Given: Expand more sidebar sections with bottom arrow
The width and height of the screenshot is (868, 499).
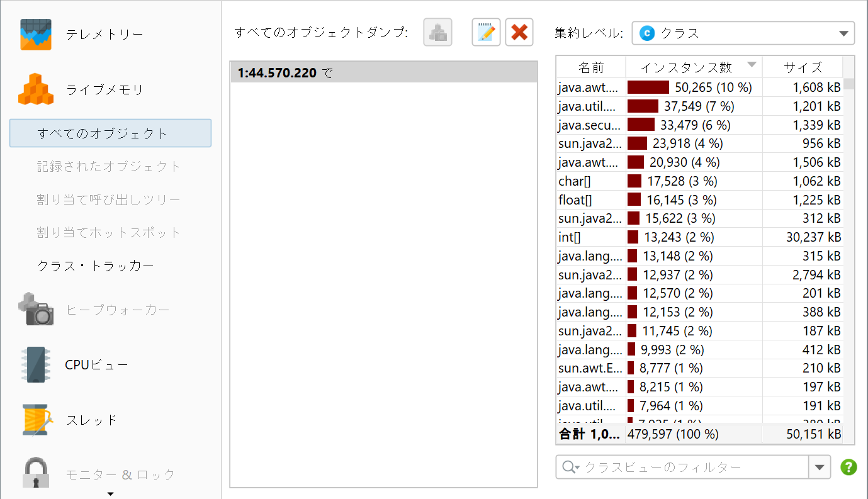Looking at the screenshot, I should [x=111, y=493].
